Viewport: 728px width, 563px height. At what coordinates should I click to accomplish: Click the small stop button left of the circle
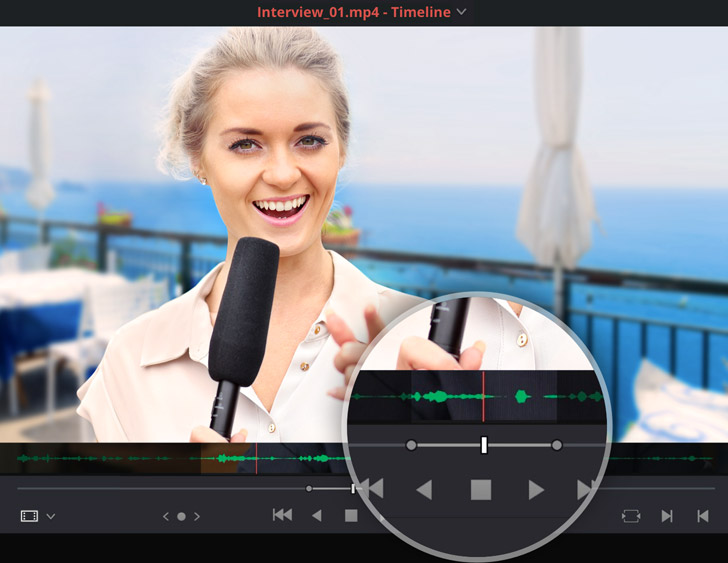(351, 516)
